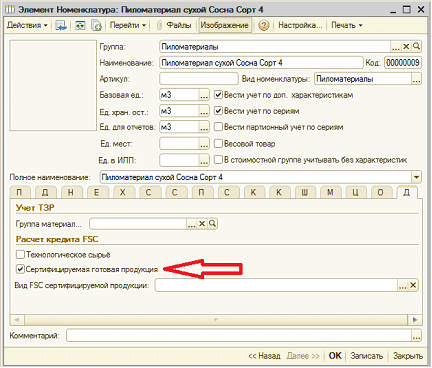Go to previous page with << Назад
This screenshot has width=432, height=368.
tap(264, 356)
